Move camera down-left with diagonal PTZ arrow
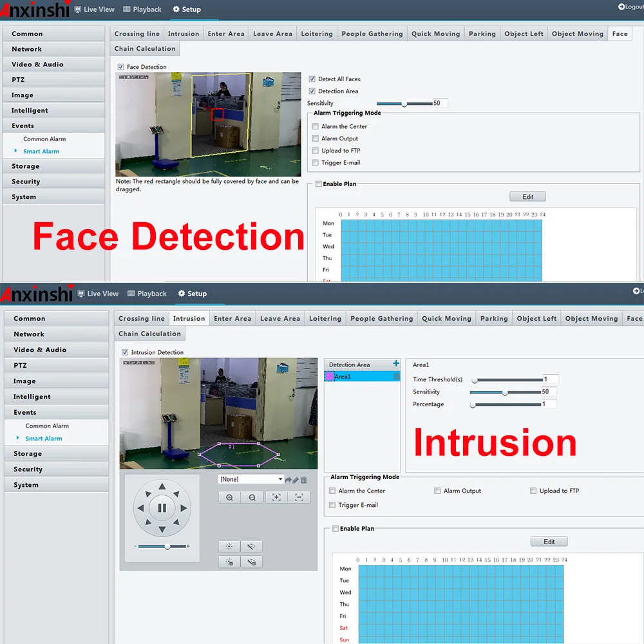 coord(148,522)
